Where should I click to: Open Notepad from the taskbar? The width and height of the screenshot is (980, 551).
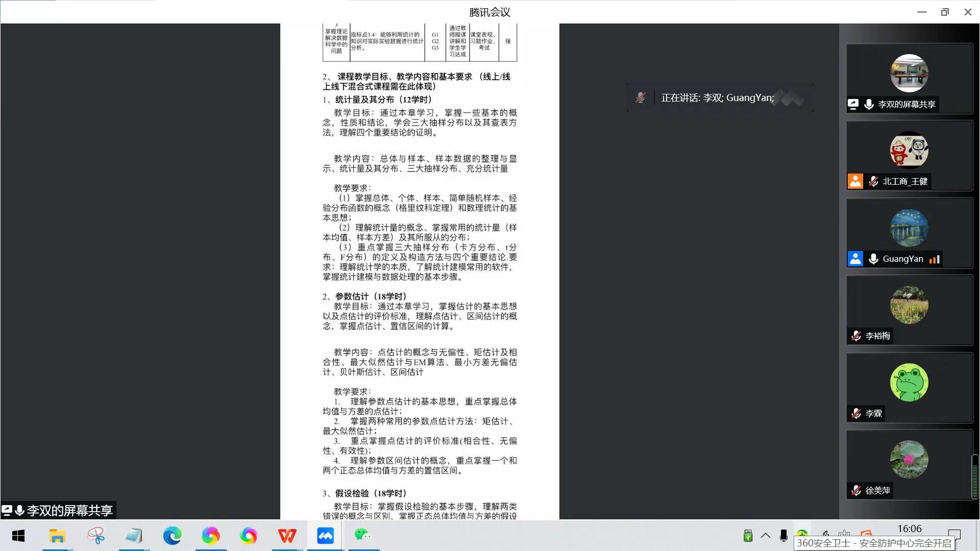click(134, 536)
